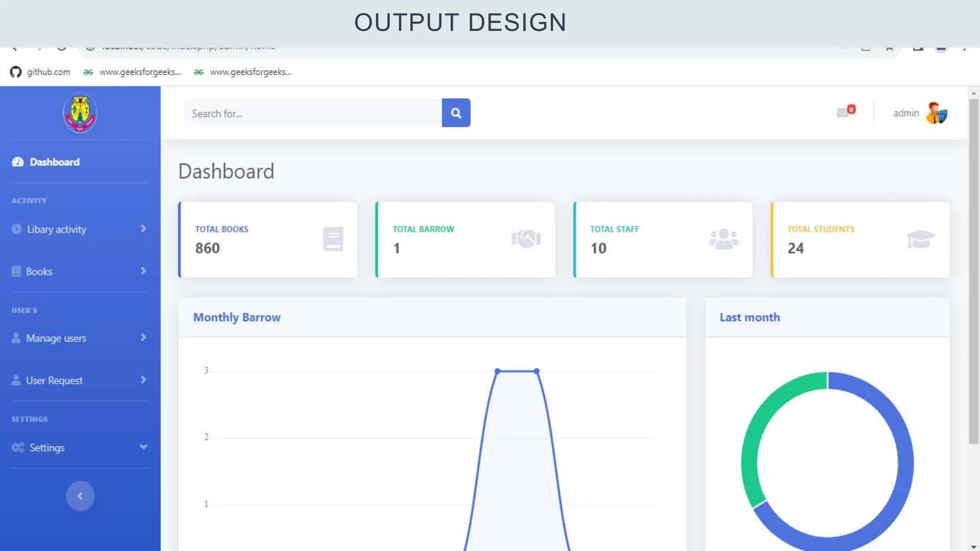The image size is (980, 551).
Task: Click the book icon on Total Books card
Action: pos(333,239)
